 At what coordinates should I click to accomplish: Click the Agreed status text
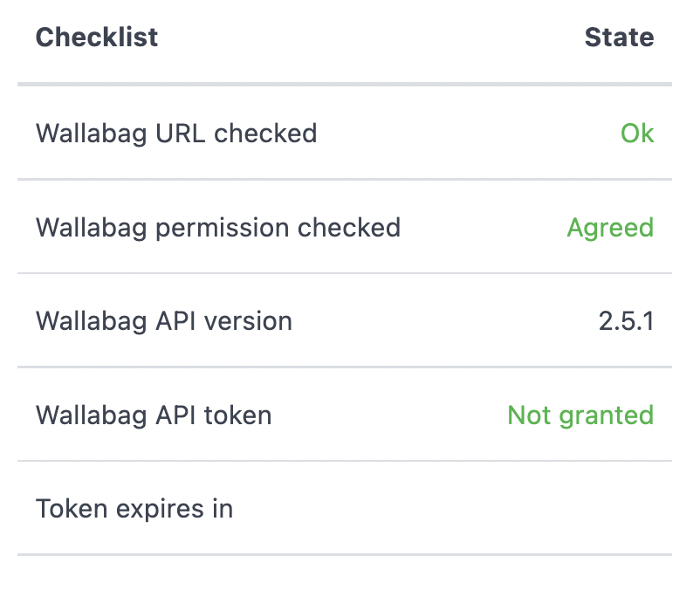(610, 227)
